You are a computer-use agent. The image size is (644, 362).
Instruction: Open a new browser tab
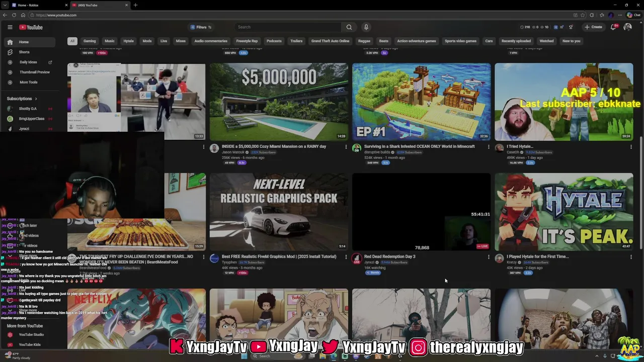(x=135, y=5)
